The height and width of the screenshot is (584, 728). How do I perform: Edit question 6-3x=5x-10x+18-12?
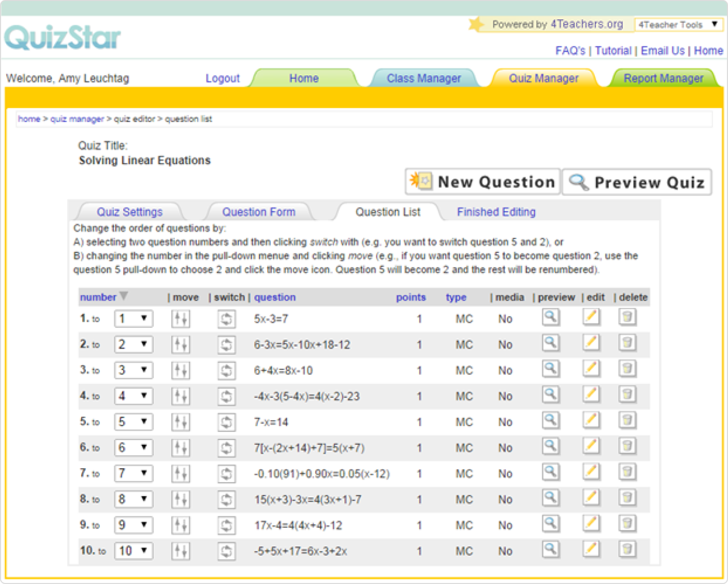tap(591, 342)
